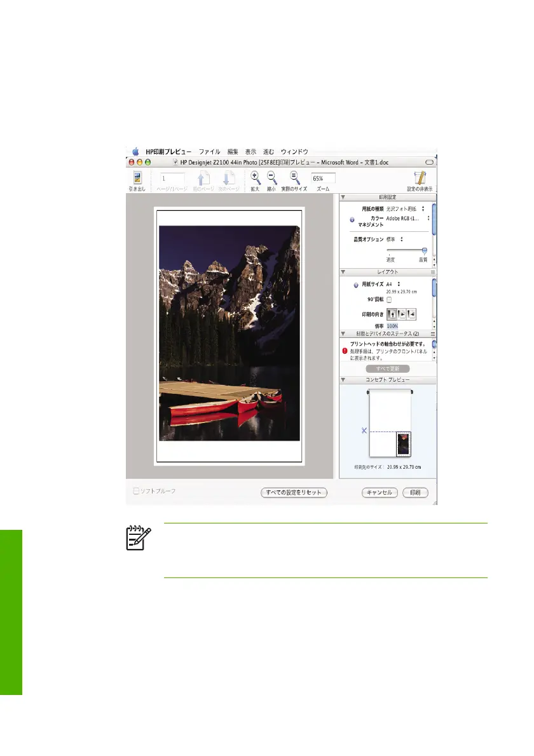Open the File (ファイル) menu

(209, 152)
